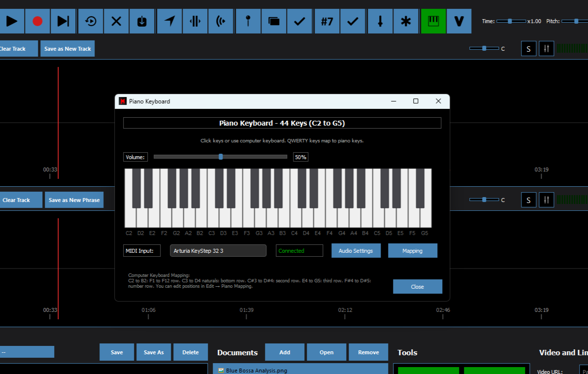Toggle Solo on the top track
Image resolution: width=588 pixels, height=374 pixels.
coord(528,48)
